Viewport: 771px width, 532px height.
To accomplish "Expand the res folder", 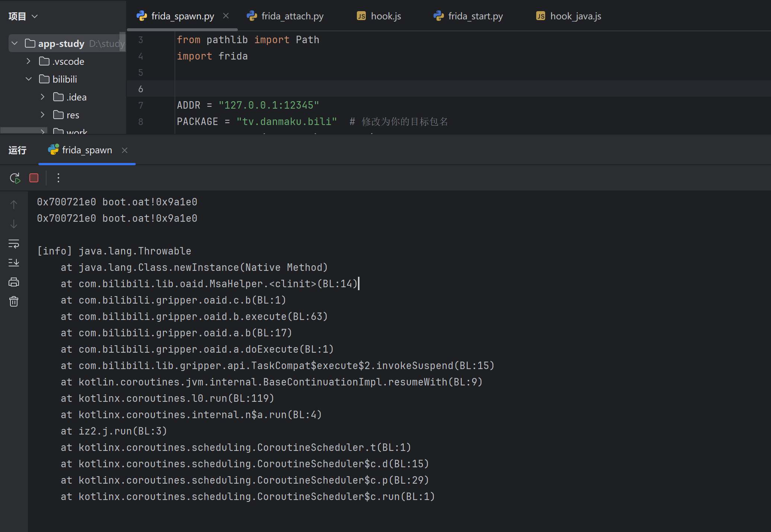I will coord(43,115).
